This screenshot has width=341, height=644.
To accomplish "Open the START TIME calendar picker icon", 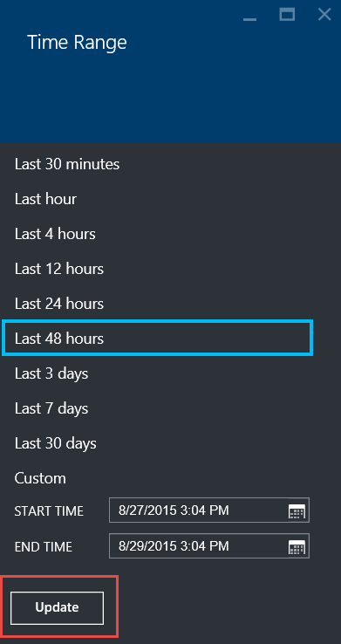I will point(297,511).
